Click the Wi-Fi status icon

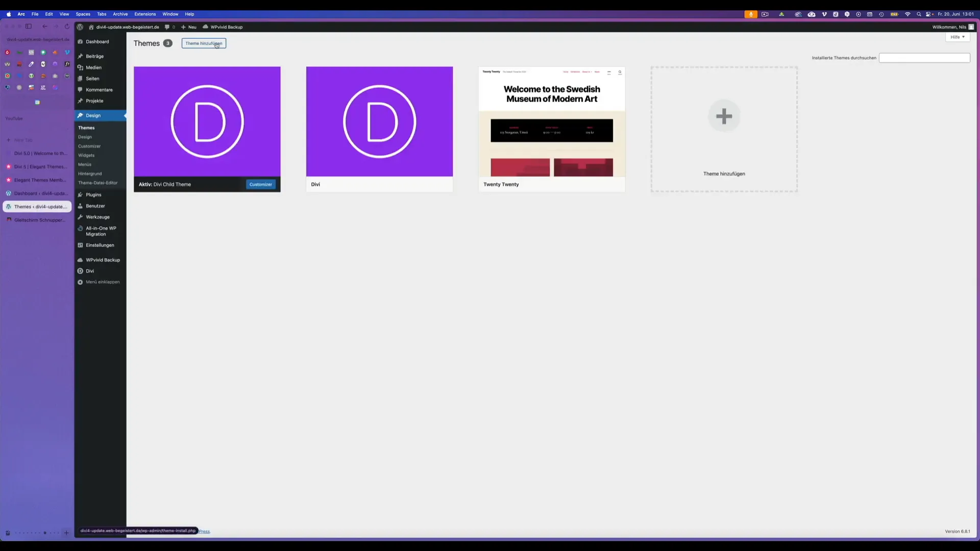pos(908,14)
